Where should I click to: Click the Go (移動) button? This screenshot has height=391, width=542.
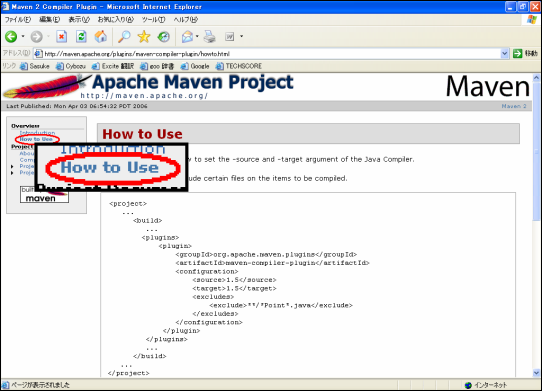pos(525,54)
